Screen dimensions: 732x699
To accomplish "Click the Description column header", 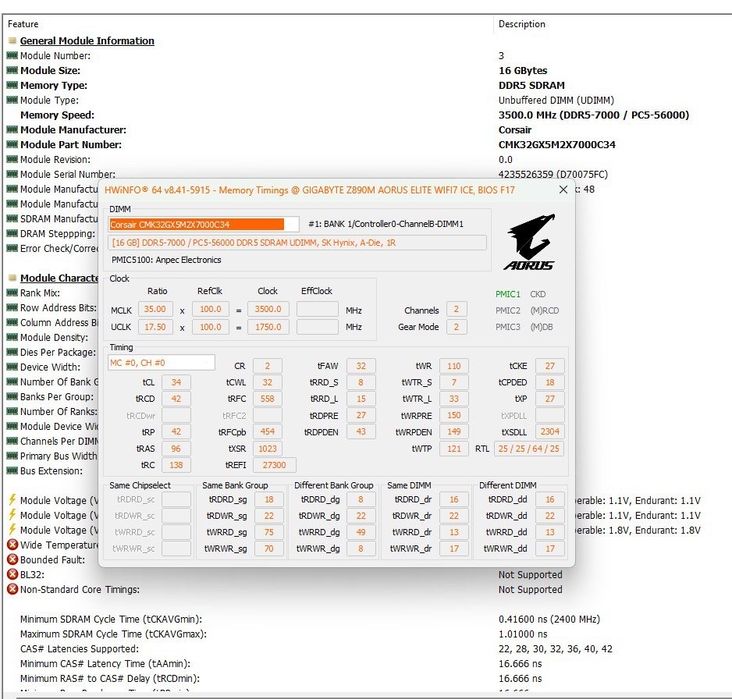I will [x=522, y=24].
